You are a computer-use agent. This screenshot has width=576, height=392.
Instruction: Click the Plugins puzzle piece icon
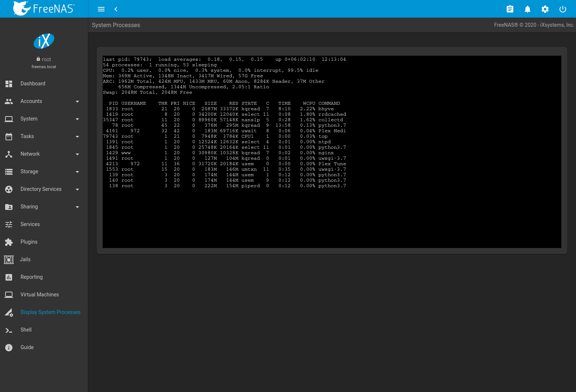(9, 242)
